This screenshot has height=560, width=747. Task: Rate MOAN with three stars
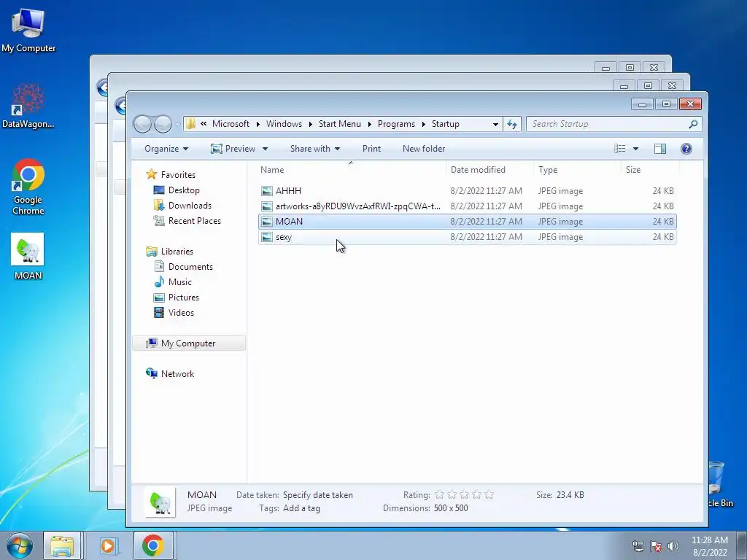(464, 495)
